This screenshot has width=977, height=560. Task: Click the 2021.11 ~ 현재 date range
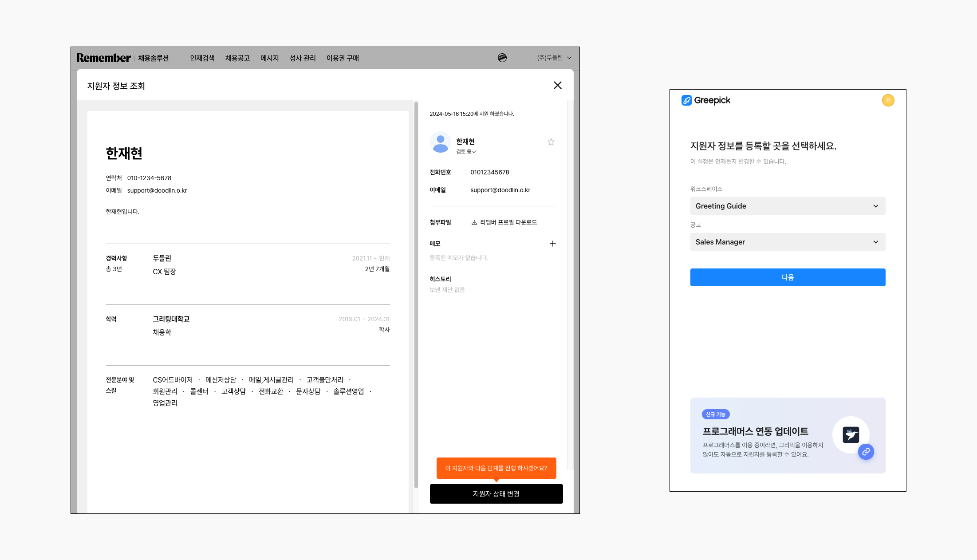pos(371,258)
